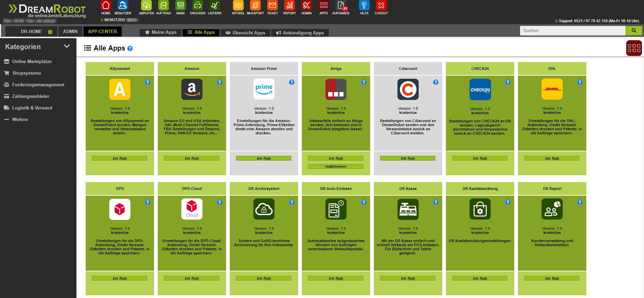The image size is (644, 298).
Task: Select Forderungsmanagement category
Action: [x=38, y=85]
